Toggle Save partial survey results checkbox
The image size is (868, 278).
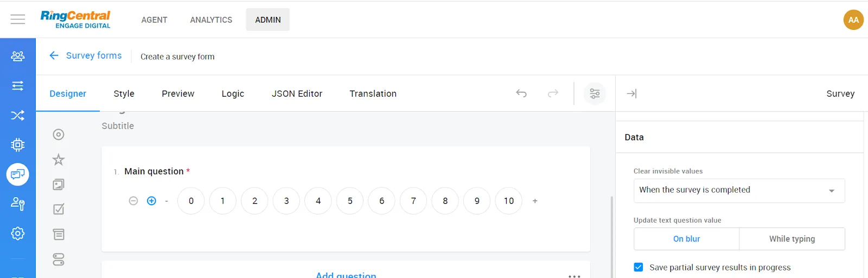639,267
